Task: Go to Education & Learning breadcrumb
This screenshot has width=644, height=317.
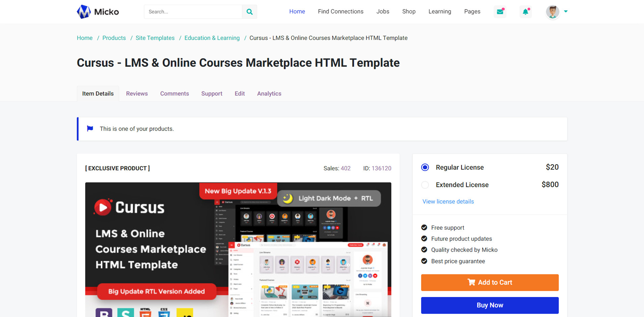Action: [x=212, y=38]
